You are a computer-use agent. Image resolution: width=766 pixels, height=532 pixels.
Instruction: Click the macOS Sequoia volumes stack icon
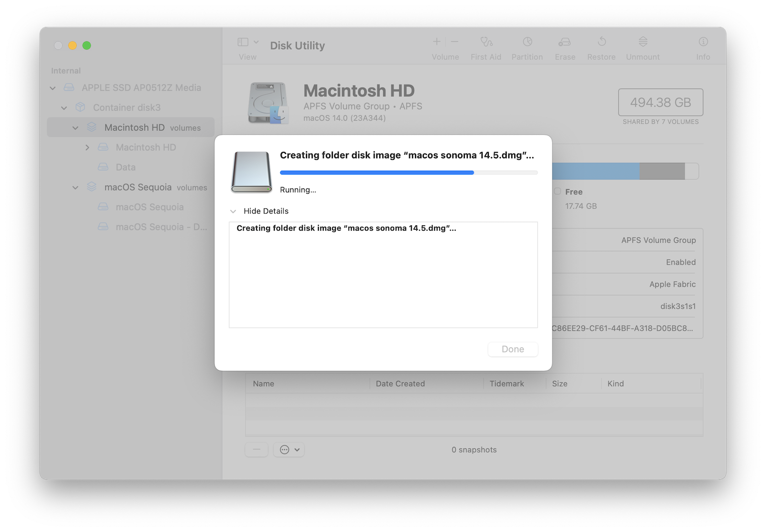(92, 187)
